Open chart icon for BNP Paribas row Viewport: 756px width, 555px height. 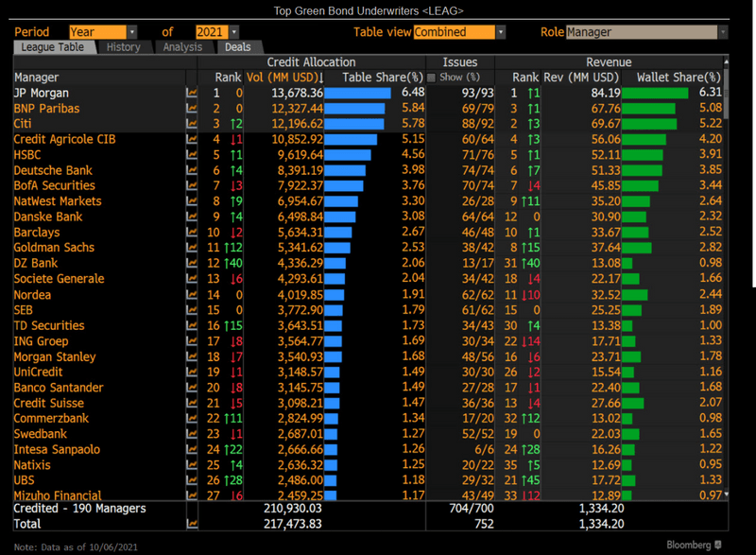pyautogui.click(x=192, y=108)
